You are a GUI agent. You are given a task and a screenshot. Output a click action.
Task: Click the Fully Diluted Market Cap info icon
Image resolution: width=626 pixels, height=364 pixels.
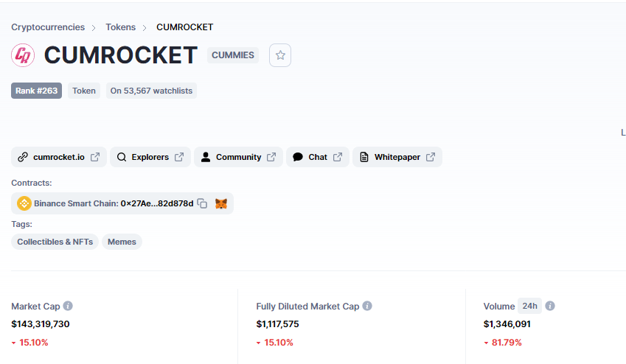367,306
